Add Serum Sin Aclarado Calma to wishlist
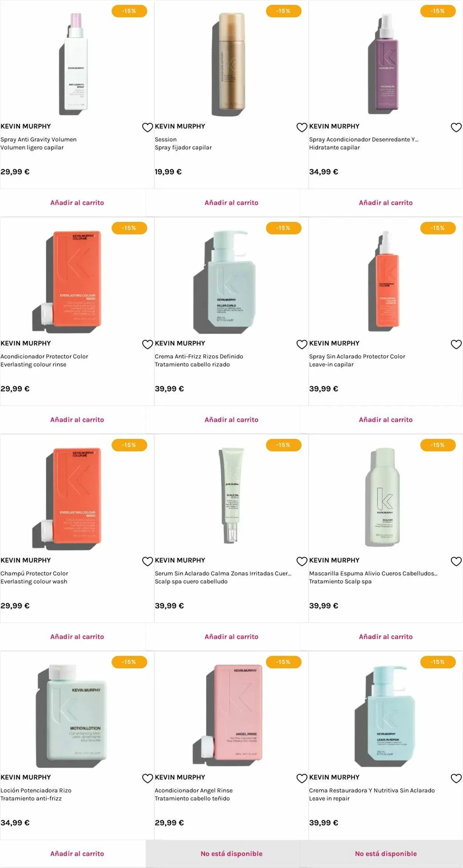Viewport: 463px width, 868px height. click(x=302, y=561)
